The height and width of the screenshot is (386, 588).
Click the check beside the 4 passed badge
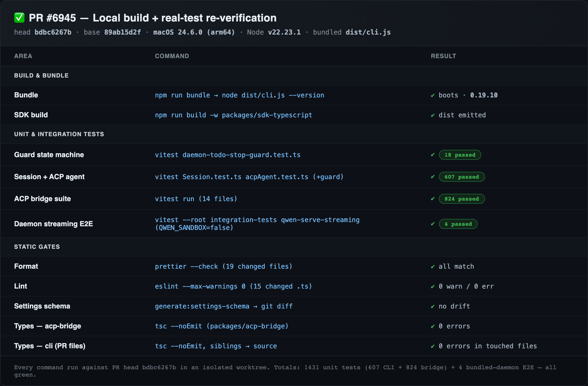(x=433, y=224)
